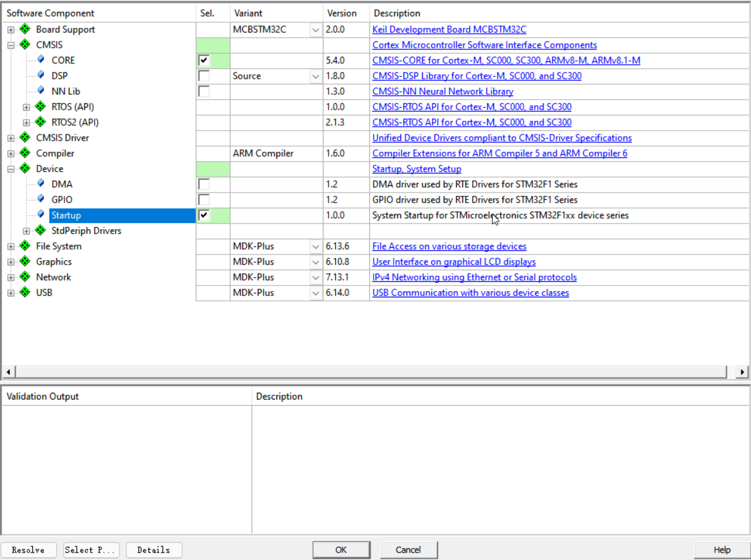This screenshot has height=560, width=751.
Task: Click the blue DMA component icon
Action: pyautogui.click(x=41, y=183)
